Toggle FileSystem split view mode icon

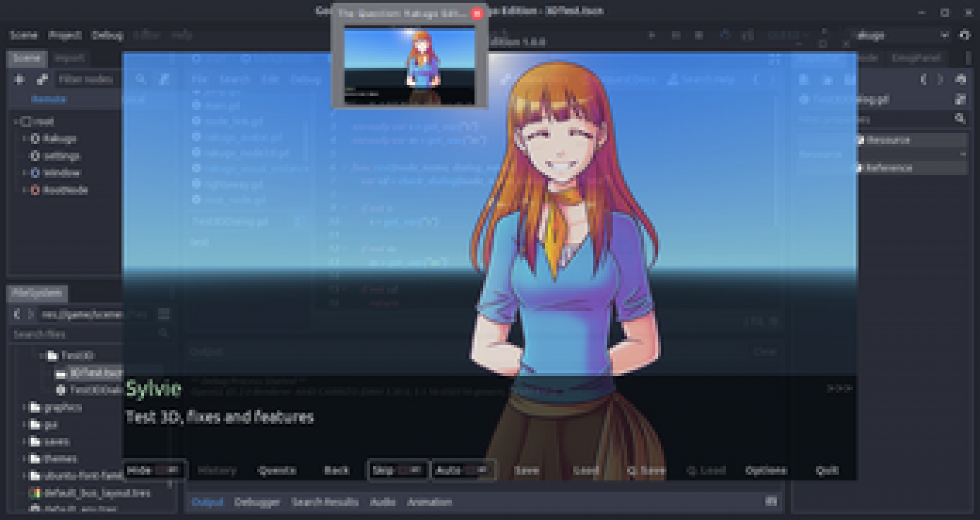164,314
